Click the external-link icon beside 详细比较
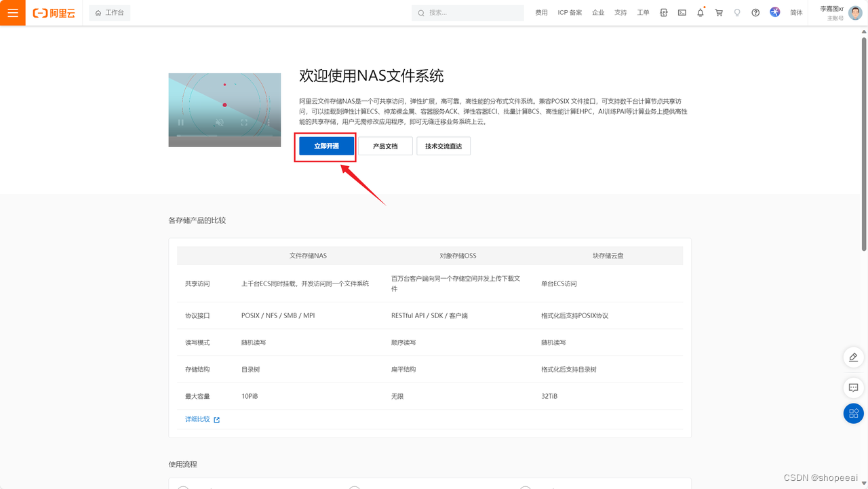The width and height of the screenshot is (868, 489). coord(217,420)
